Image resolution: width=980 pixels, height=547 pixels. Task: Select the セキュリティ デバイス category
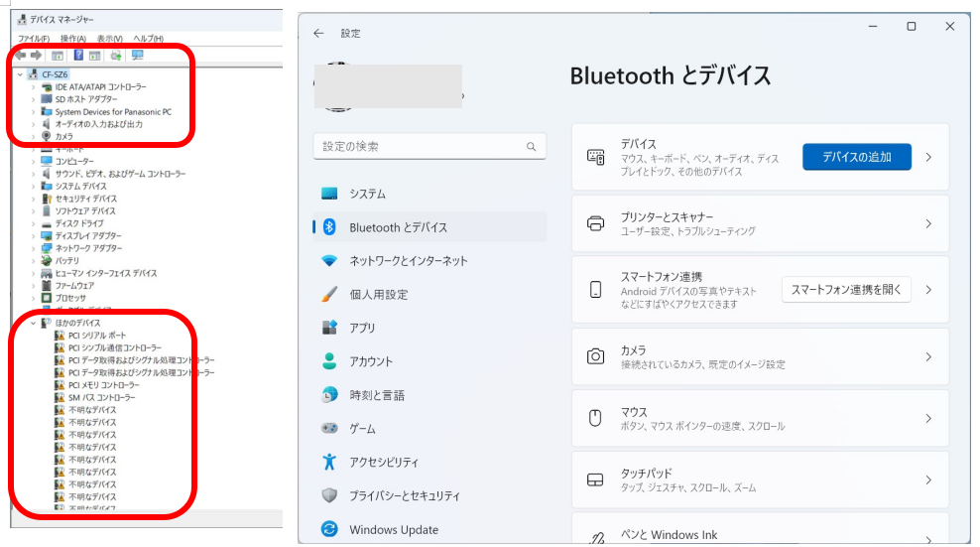(x=85, y=199)
